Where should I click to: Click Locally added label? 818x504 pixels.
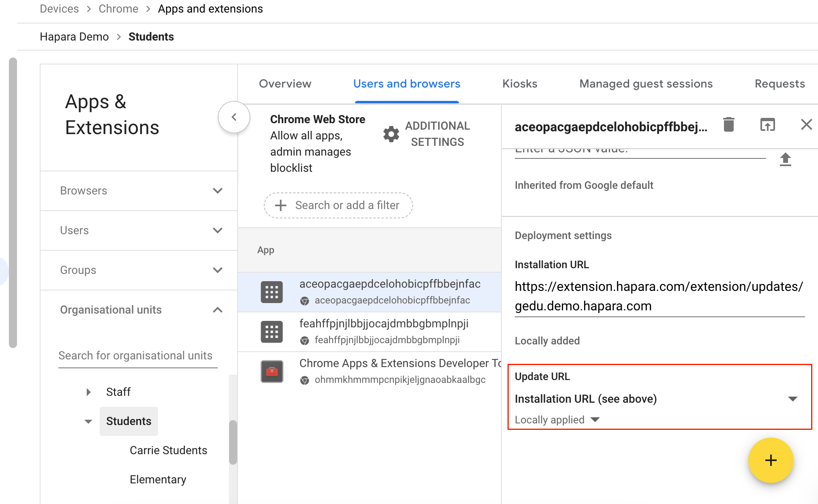(x=547, y=341)
